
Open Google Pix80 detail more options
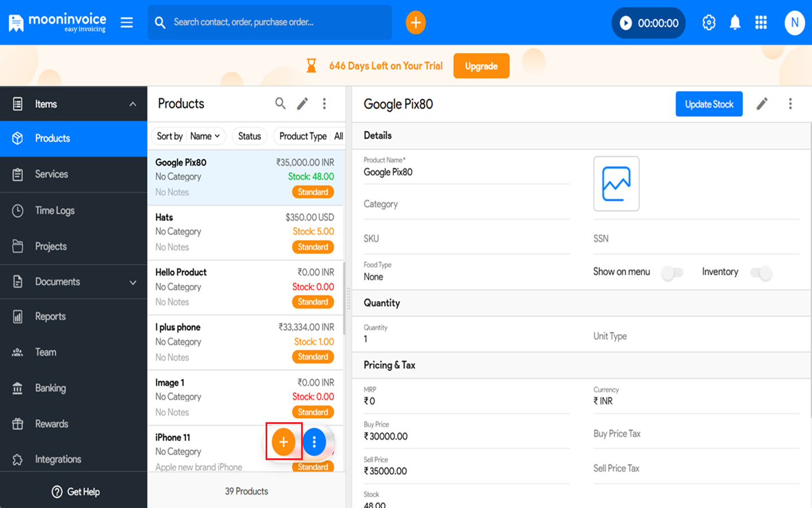[x=791, y=104]
